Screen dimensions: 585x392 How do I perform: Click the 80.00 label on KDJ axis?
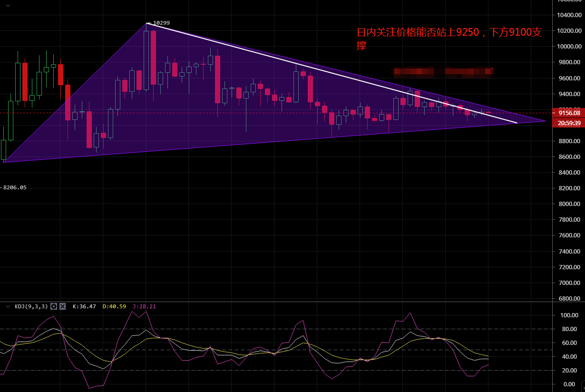[x=570, y=329]
